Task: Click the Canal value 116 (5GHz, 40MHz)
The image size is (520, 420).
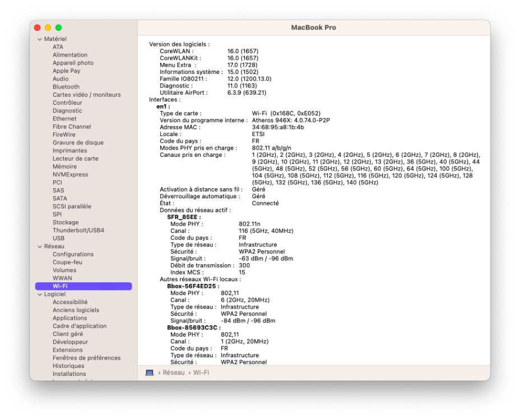Action: coord(266,231)
